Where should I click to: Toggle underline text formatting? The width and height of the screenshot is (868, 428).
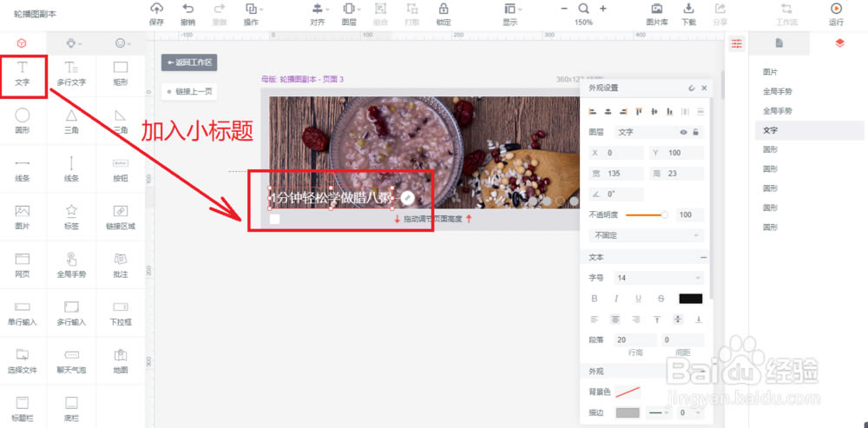(638, 299)
